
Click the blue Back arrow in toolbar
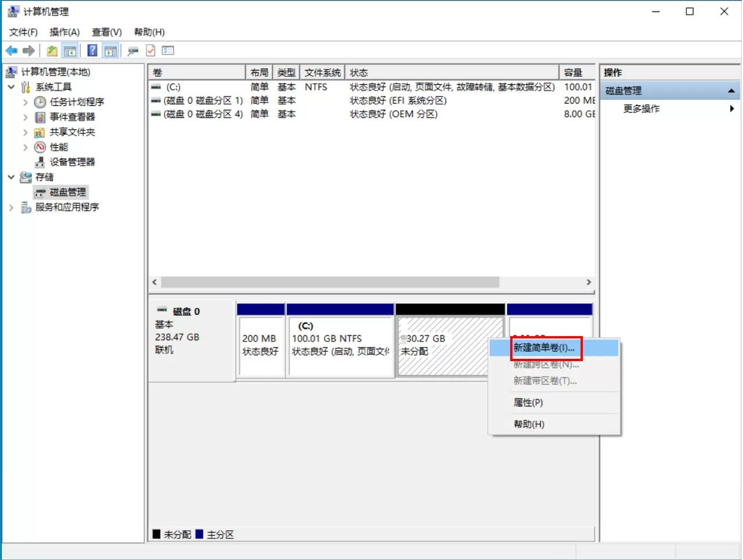11,51
